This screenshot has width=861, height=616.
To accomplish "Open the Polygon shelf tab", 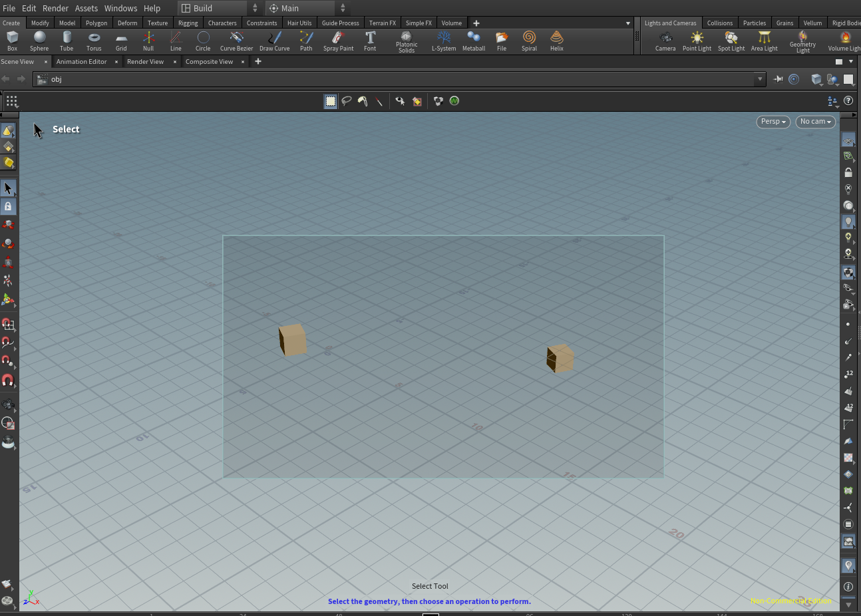I will (96, 23).
